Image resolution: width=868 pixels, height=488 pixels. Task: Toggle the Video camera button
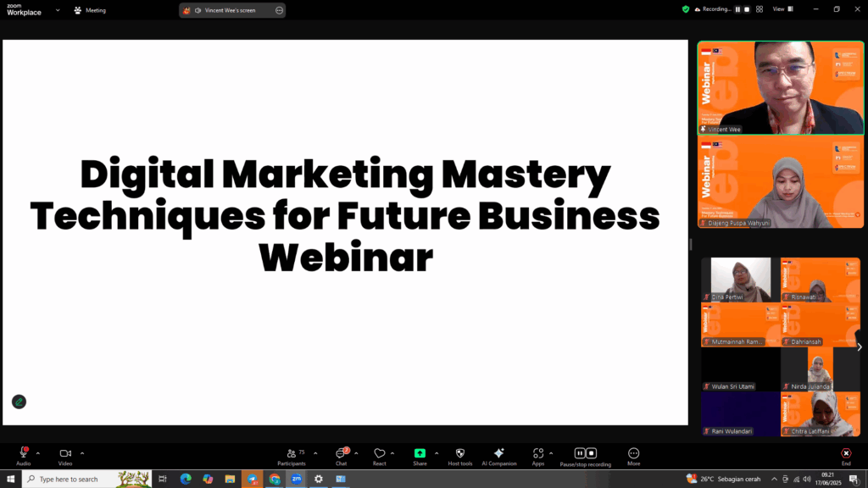65,453
